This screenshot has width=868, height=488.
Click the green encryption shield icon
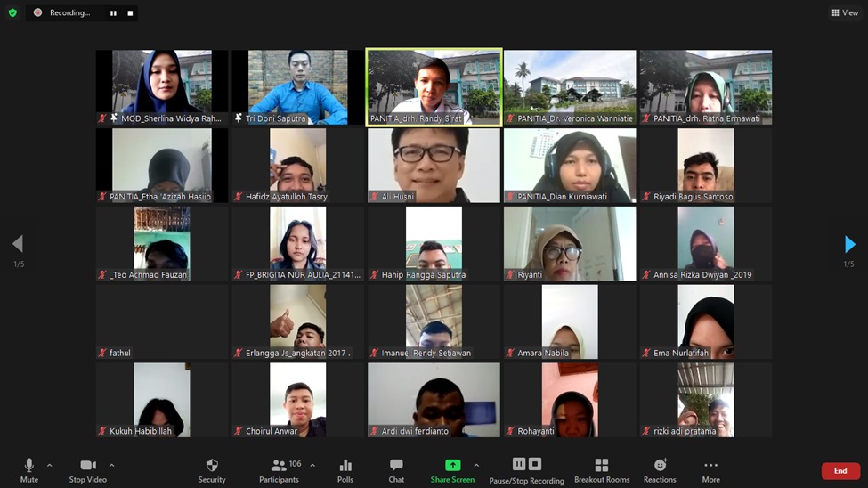[x=12, y=12]
